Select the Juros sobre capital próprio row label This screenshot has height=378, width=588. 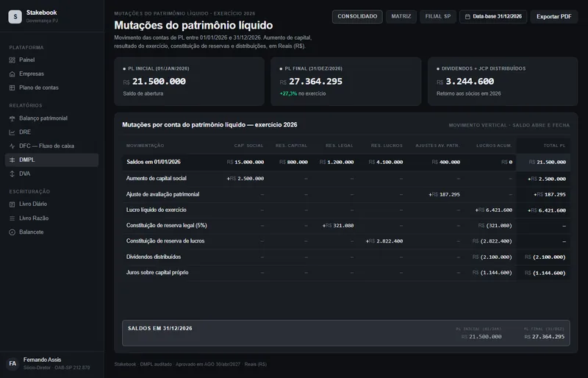[x=157, y=273]
